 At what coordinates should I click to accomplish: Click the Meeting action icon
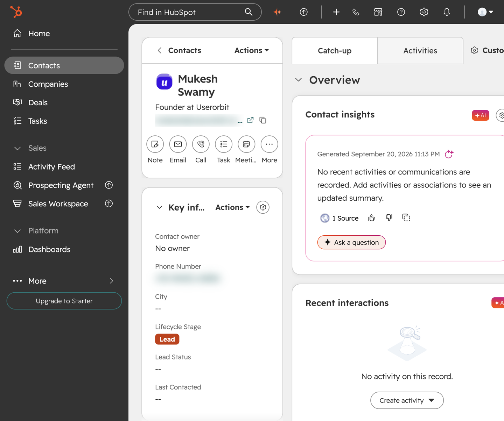tap(246, 144)
